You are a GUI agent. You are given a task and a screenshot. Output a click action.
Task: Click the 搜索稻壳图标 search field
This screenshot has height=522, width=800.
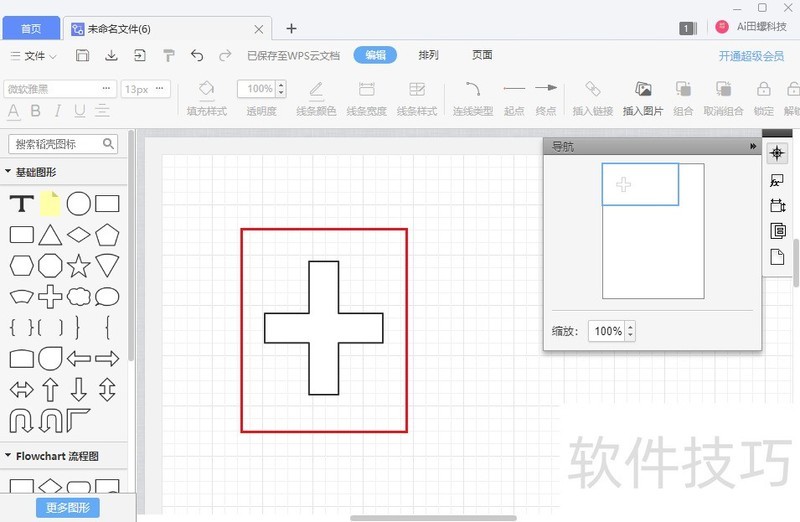coord(58,144)
